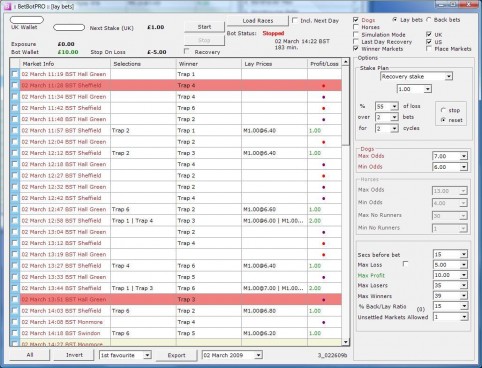Toggle the Winner Markets checkbox

pos(356,49)
